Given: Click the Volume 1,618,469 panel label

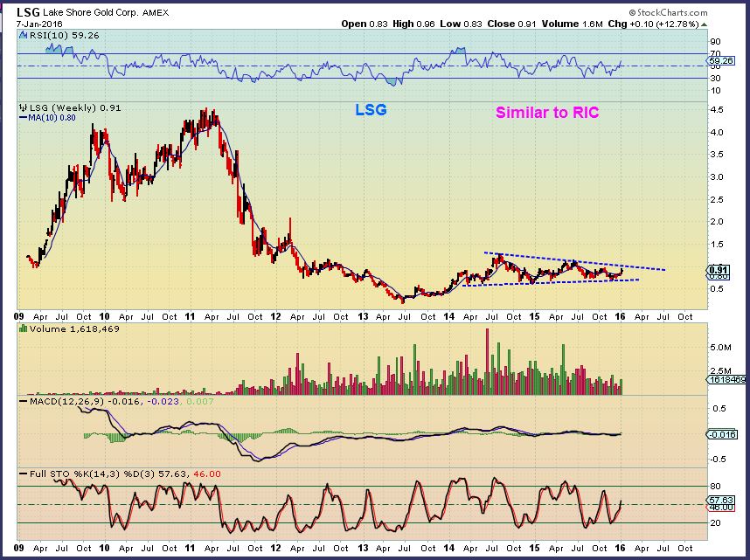Looking at the screenshot, I should (x=74, y=329).
